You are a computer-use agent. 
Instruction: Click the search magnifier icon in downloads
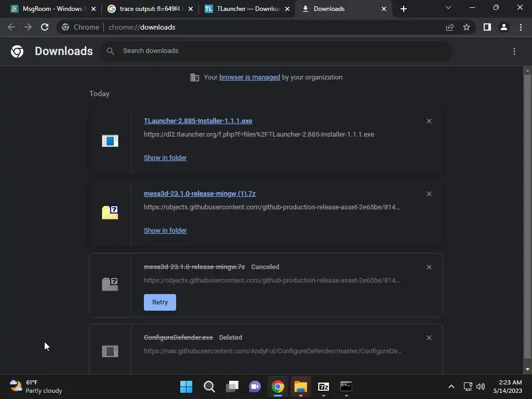pos(110,51)
